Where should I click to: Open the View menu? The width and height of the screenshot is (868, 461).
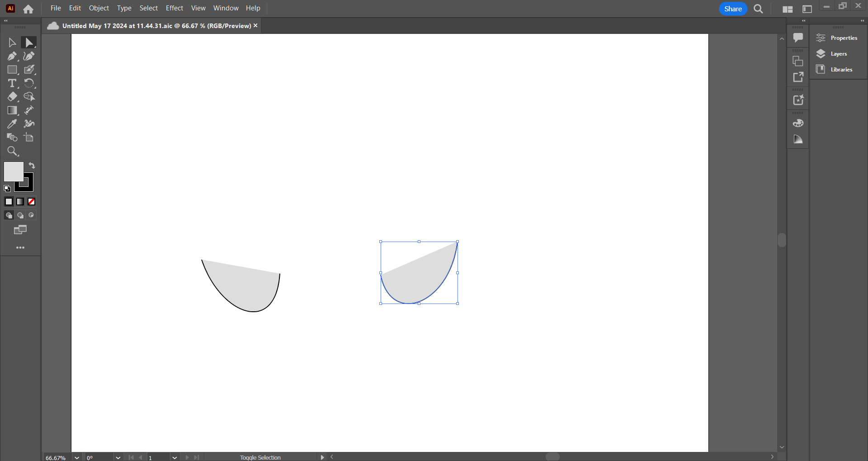point(198,8)
